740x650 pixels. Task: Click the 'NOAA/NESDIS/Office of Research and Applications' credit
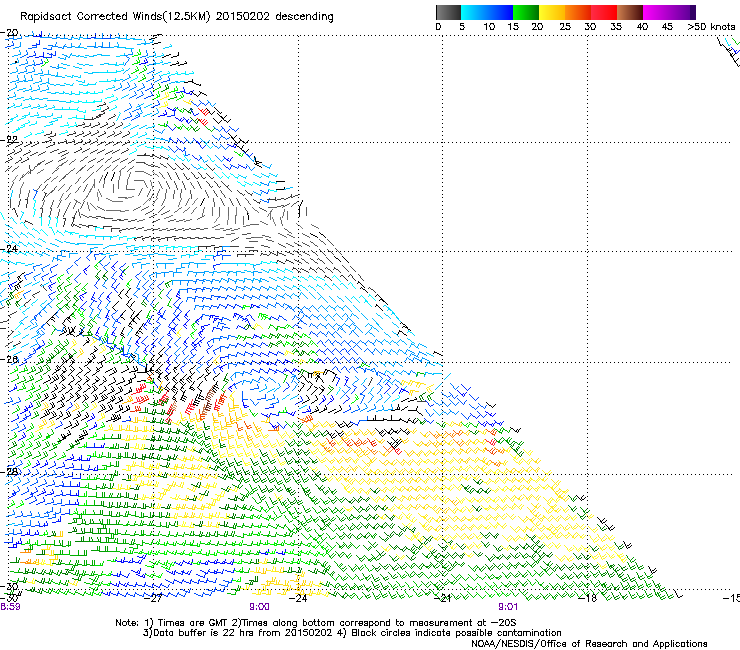(x=589, y=644)
